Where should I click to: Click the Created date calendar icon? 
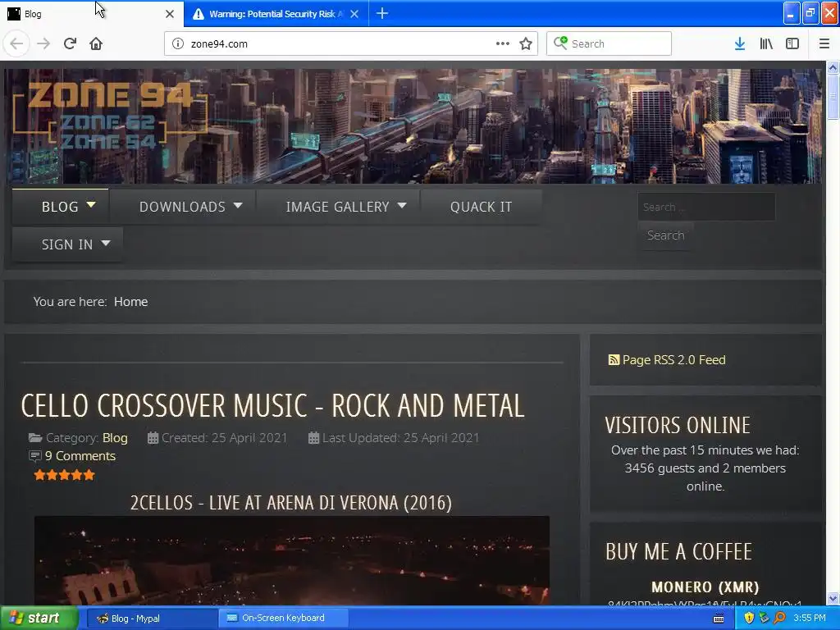[153, 438]
